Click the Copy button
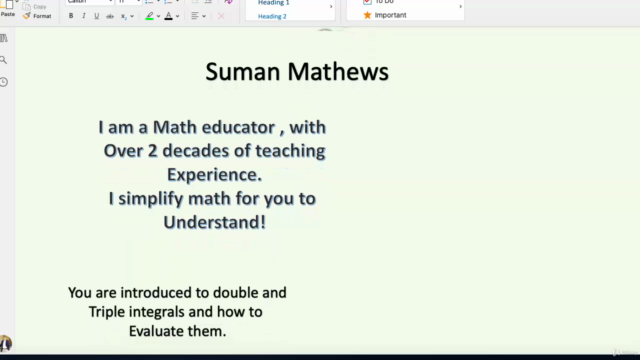The height and width of the screenshot is (360, 640). coord(35,7)
